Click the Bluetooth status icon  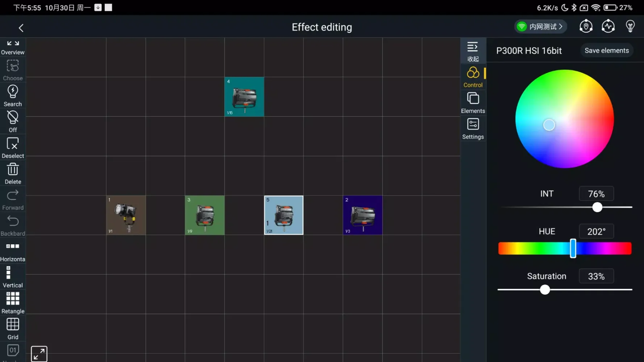[x=574, y=8]
